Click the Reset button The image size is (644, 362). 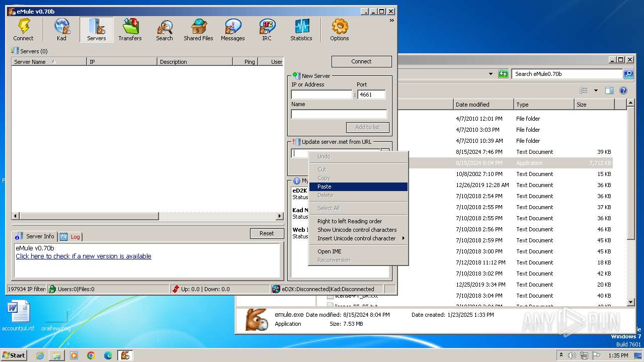click(267, 233)
